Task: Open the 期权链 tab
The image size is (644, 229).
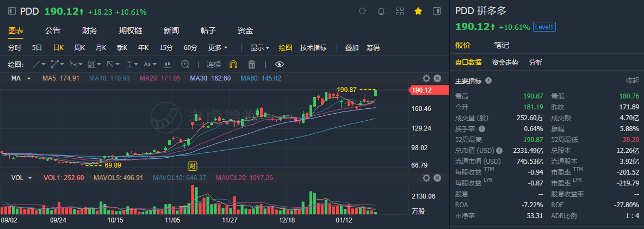Action: pos(130,30)
